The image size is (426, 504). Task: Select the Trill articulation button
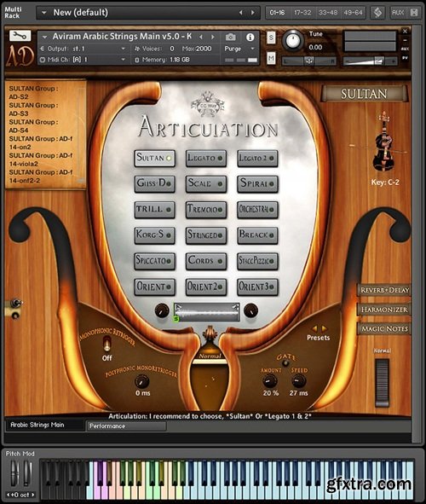(x=154, y=209)
